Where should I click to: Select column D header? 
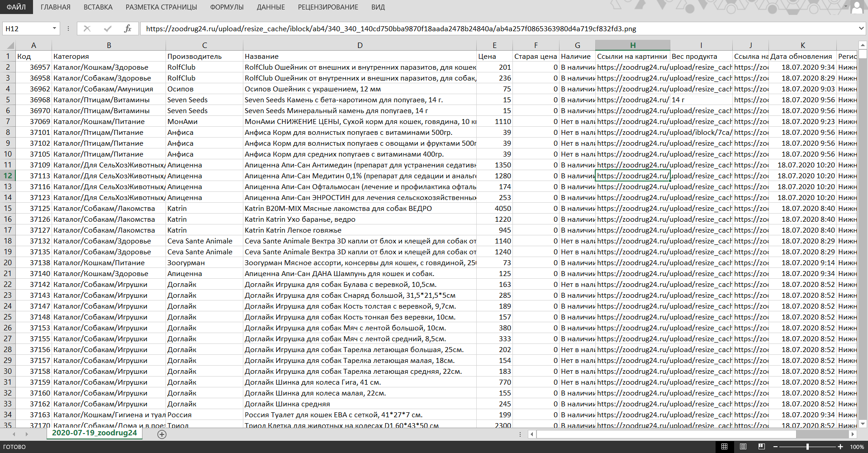click(360, 45)
